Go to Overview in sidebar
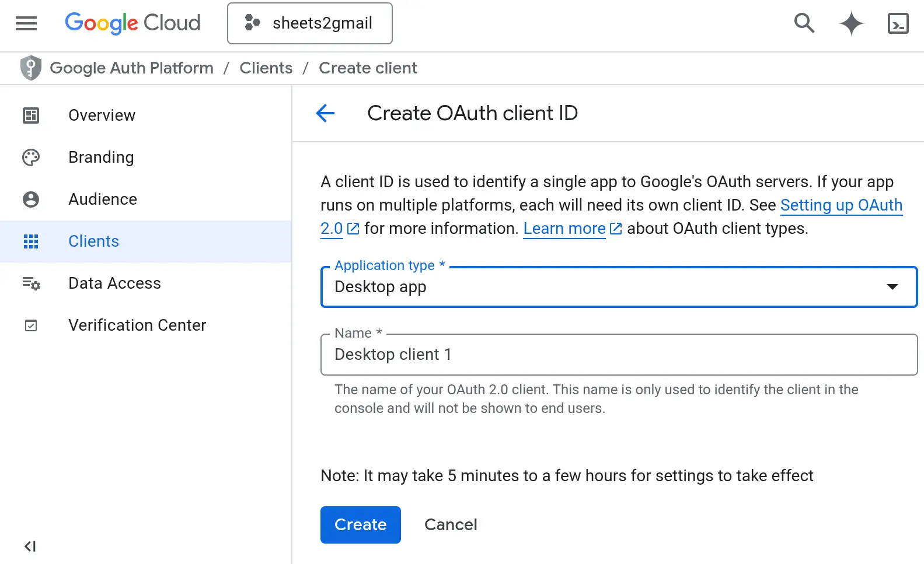The height and width of the screenshot is (564, 924). pyautogui.click(x=102, y=115)
